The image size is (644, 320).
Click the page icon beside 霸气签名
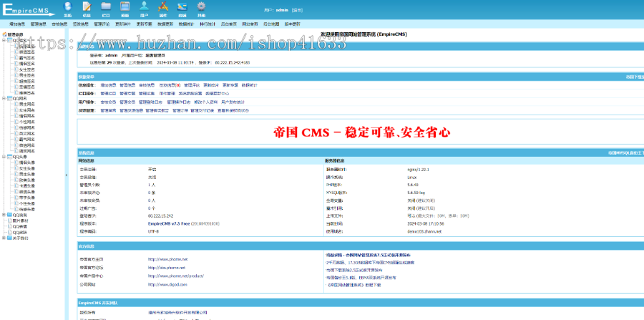16,58
